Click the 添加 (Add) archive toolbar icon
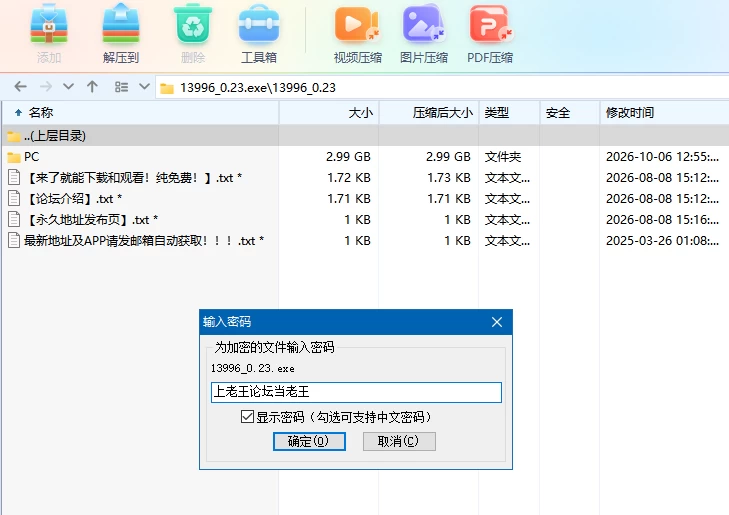The height and width of the screenshot is (515, 729). coord(49,24)
